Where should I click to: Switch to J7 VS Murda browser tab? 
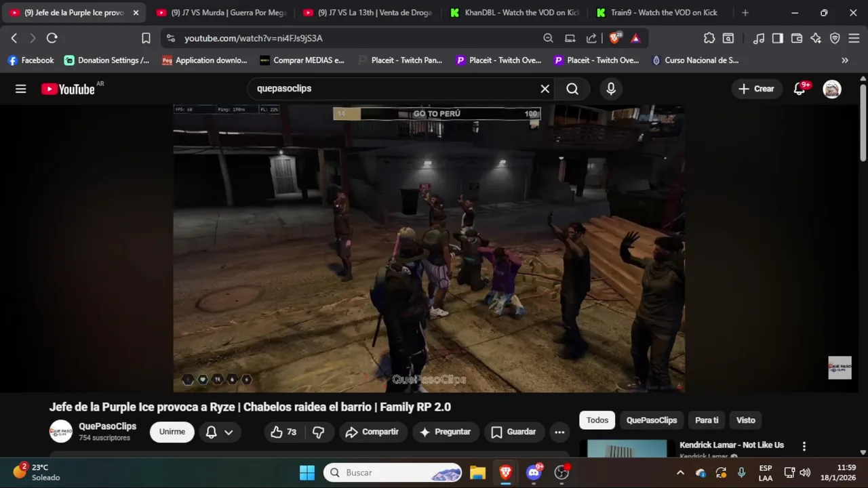pyautogui.click(x=221, y=12)
